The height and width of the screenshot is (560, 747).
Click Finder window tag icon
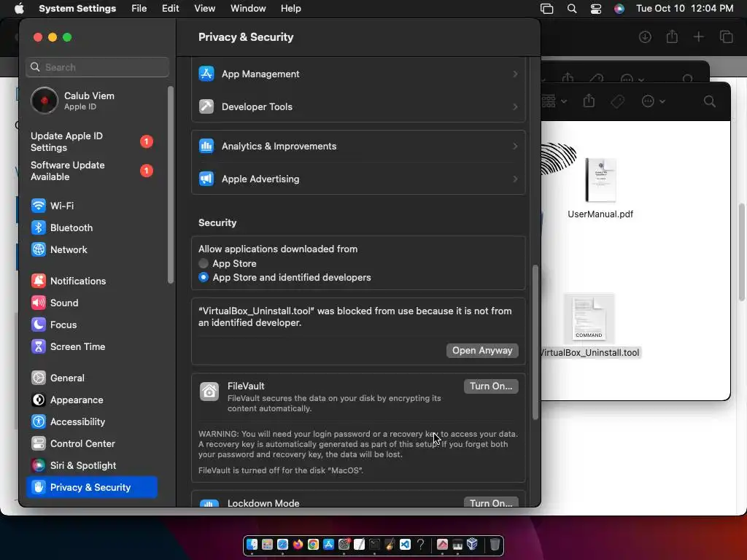click(x=617, y=101)
